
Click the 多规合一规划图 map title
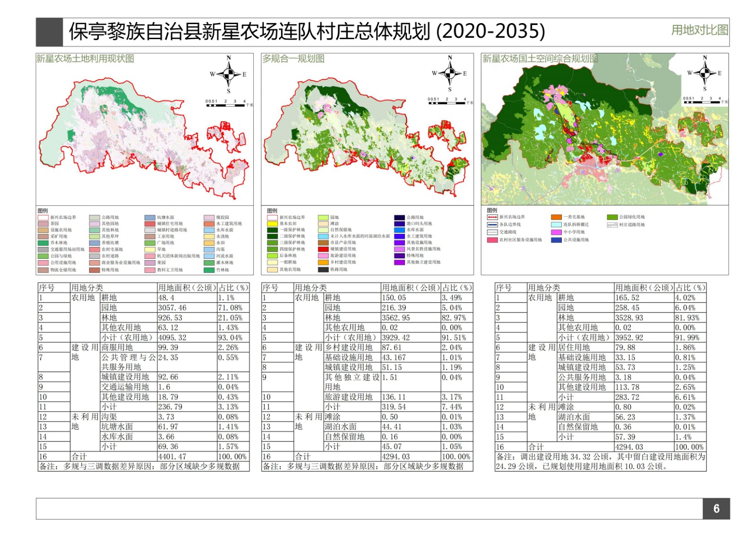pos(293,59)
